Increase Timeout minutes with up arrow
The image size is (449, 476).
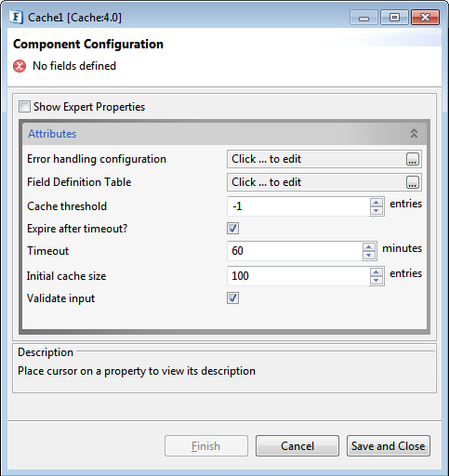pos(369,247)
